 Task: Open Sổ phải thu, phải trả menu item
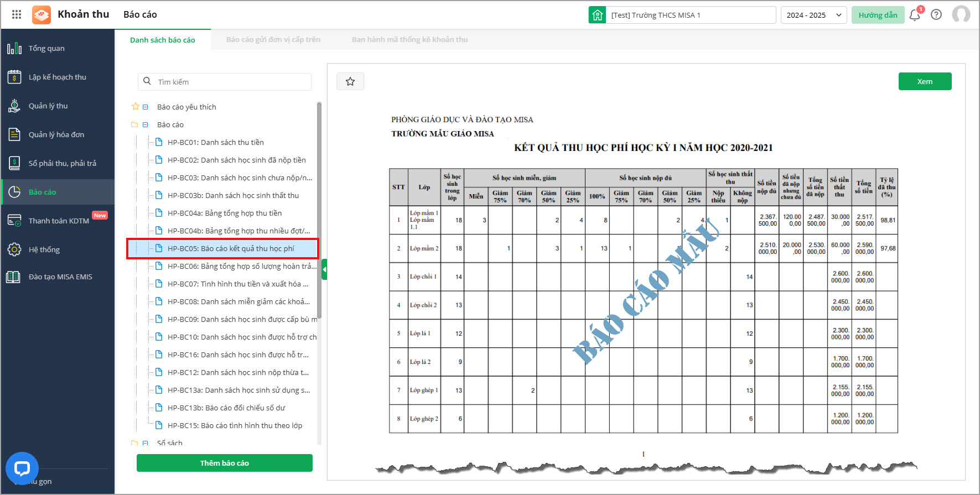pos(58,163)
